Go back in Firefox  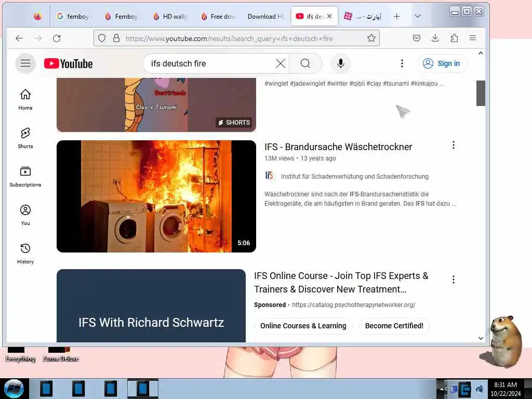click(19, 38)
